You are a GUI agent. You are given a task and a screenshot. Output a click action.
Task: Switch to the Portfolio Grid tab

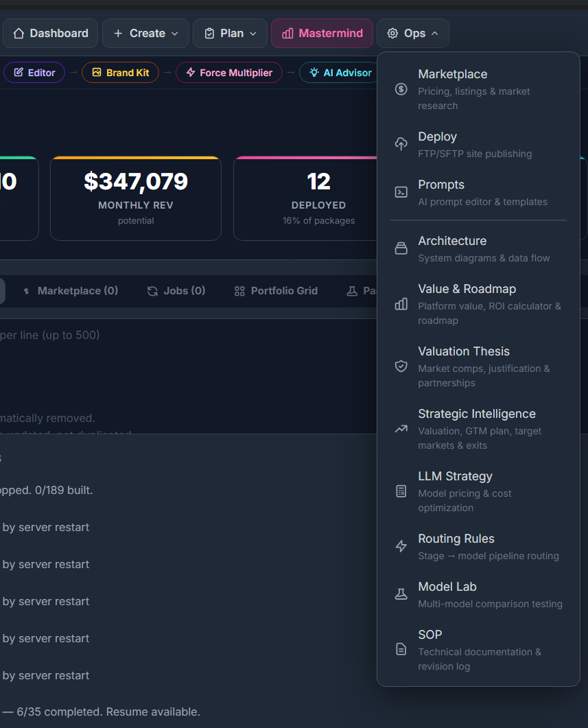tap(276, 291)
